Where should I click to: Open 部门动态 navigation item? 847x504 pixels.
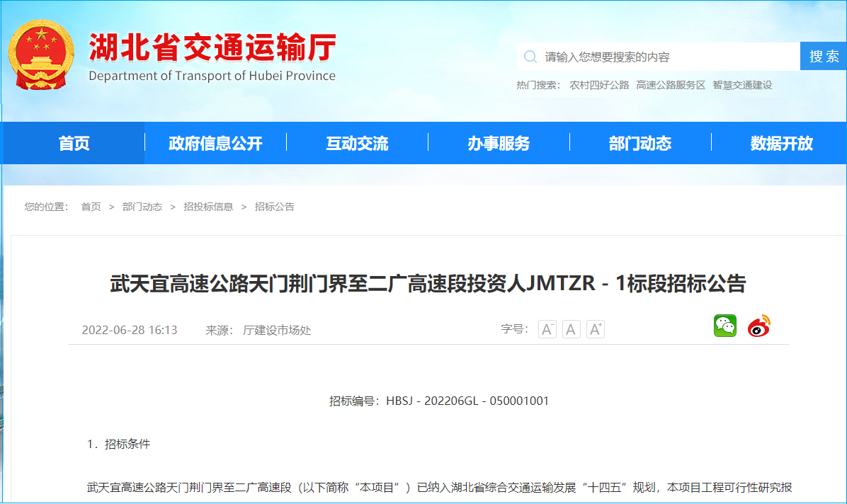640,144
